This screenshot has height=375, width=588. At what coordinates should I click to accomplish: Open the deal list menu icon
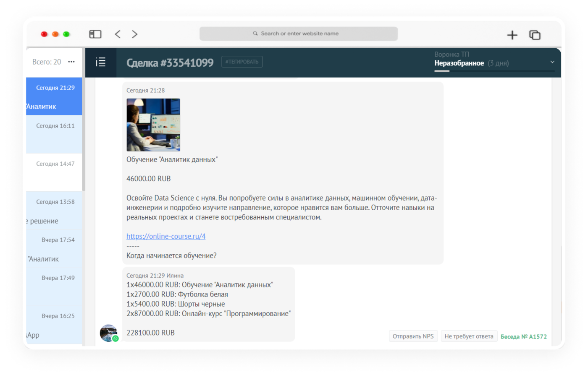[101, 62]
